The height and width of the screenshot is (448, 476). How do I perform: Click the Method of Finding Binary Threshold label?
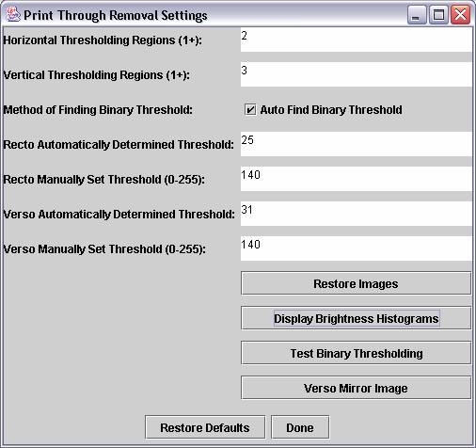coord(98,110)
